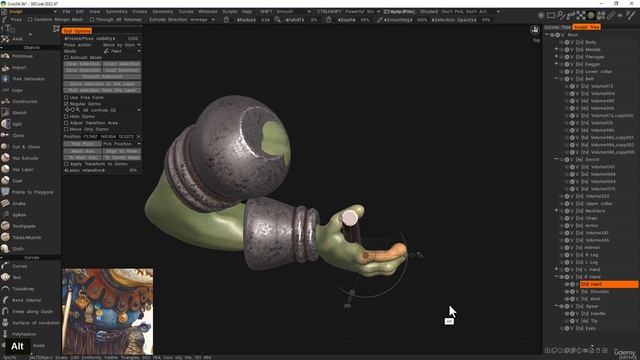The height and width of the screenshot is (360, 640).
Task: Select the Text tool in Curves section
Action: coord(16,277)
